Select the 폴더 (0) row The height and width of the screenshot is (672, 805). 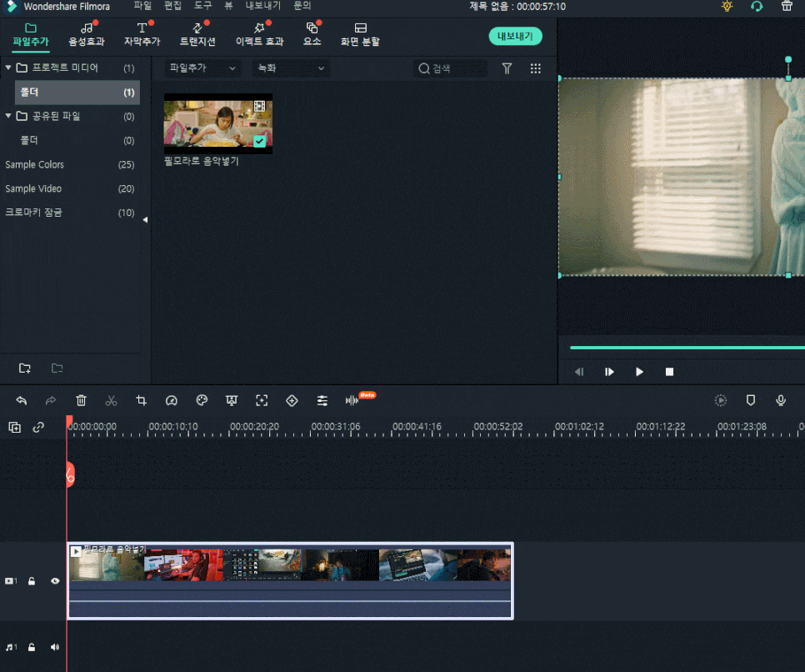[77, 140]
